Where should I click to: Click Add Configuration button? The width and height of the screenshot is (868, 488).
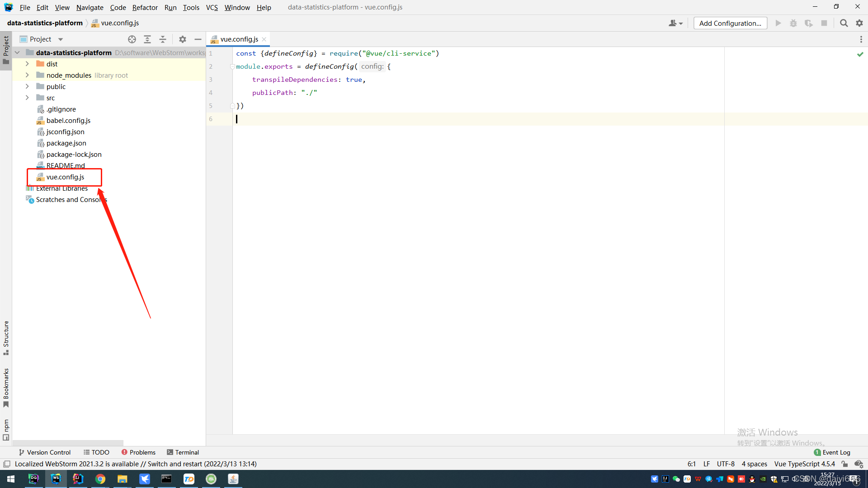(x=730, y=23)
